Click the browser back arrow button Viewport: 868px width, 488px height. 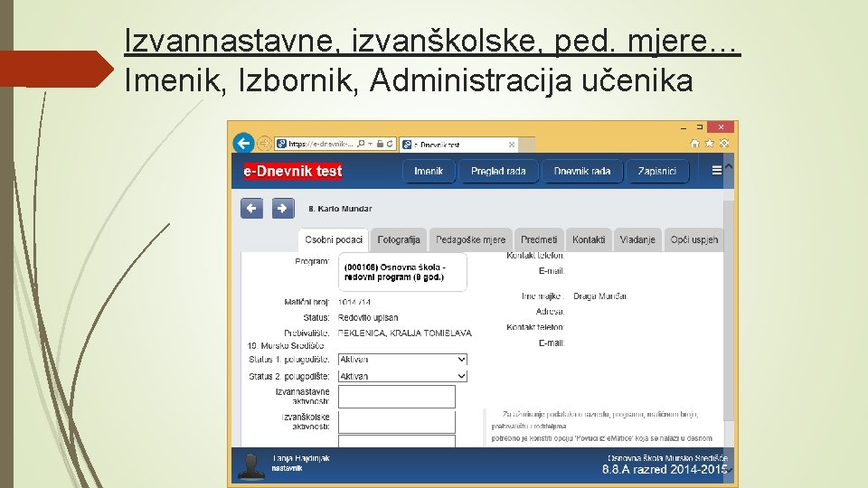pos(243,144)
